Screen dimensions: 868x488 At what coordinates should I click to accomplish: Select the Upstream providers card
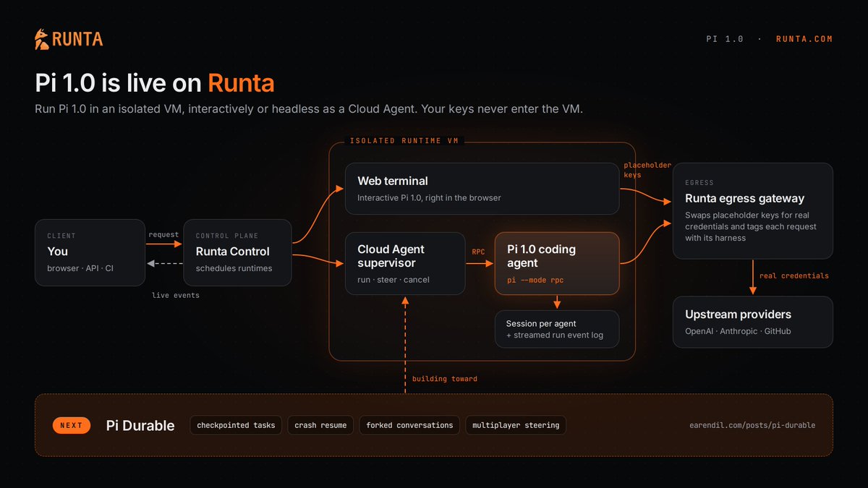[753, 322]
